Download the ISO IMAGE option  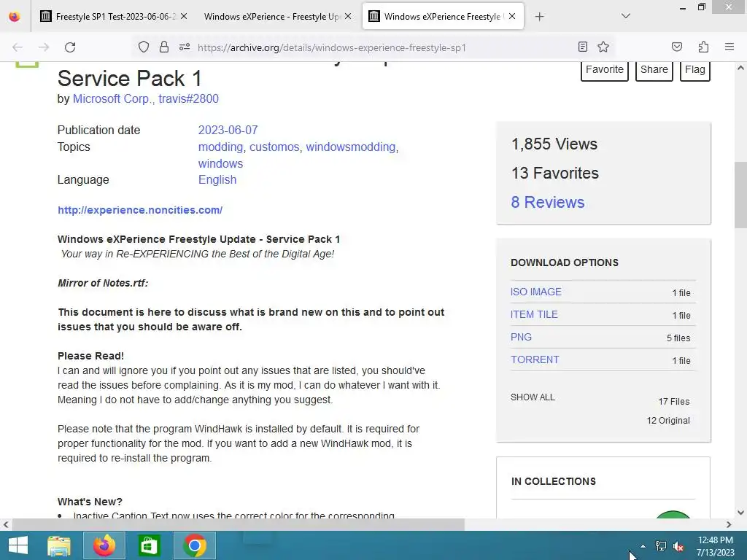tap(536, 292)
